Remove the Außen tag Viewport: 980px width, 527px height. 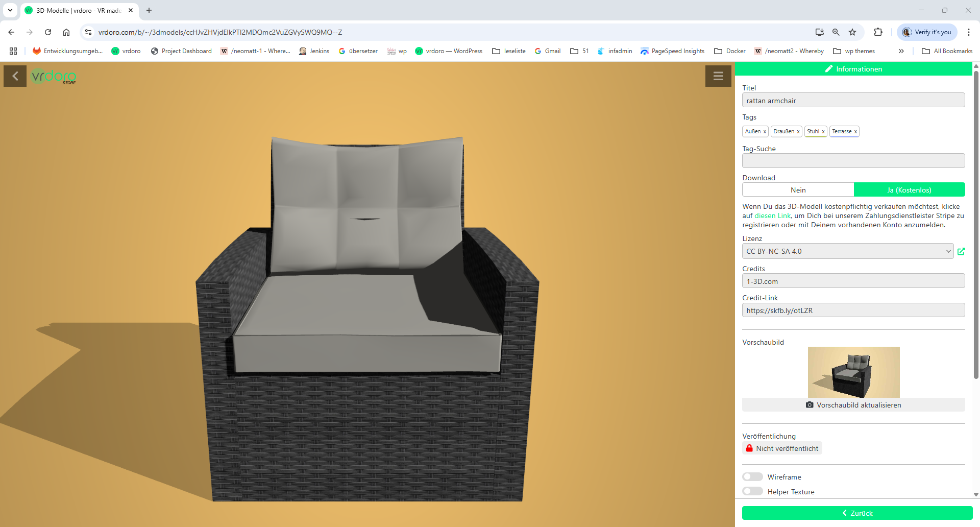(x=765, y=132)
